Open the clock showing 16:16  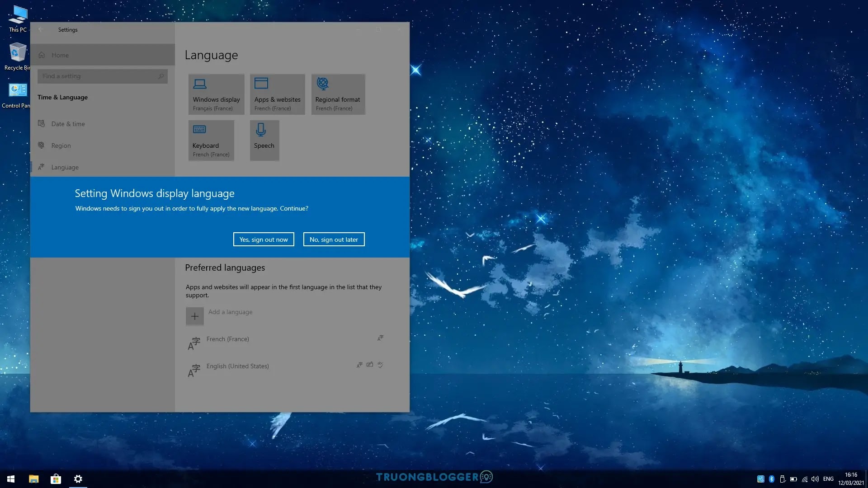tap(851, 479)
